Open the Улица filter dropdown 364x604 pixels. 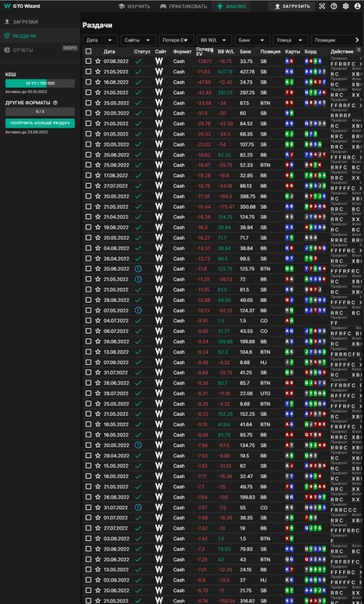point(291,40)
